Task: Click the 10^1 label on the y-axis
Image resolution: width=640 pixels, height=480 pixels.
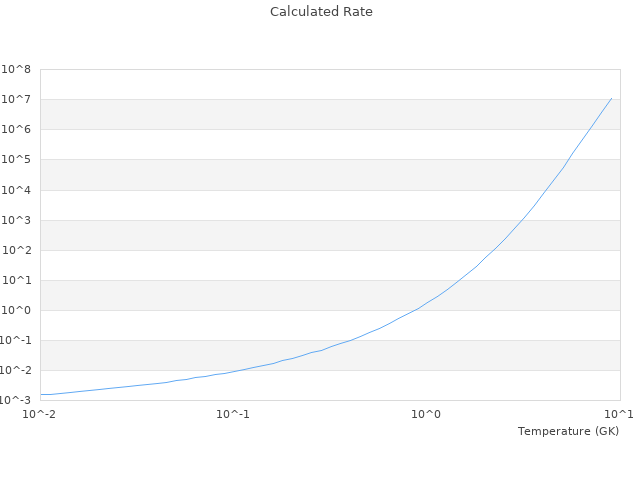Action: pyautogui.click(x=16, y=280)
